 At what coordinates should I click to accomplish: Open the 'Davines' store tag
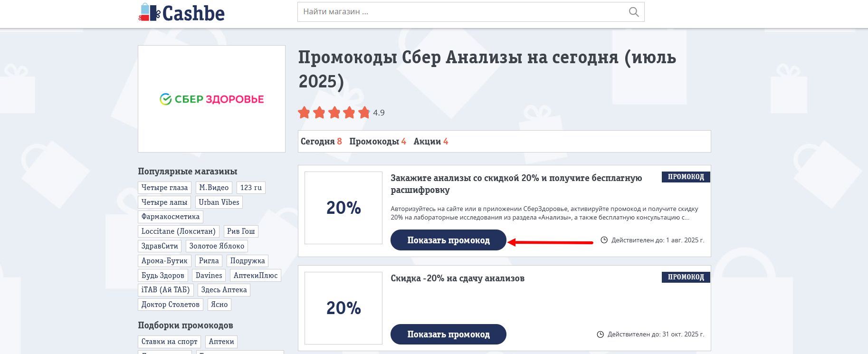pos(209,276)
